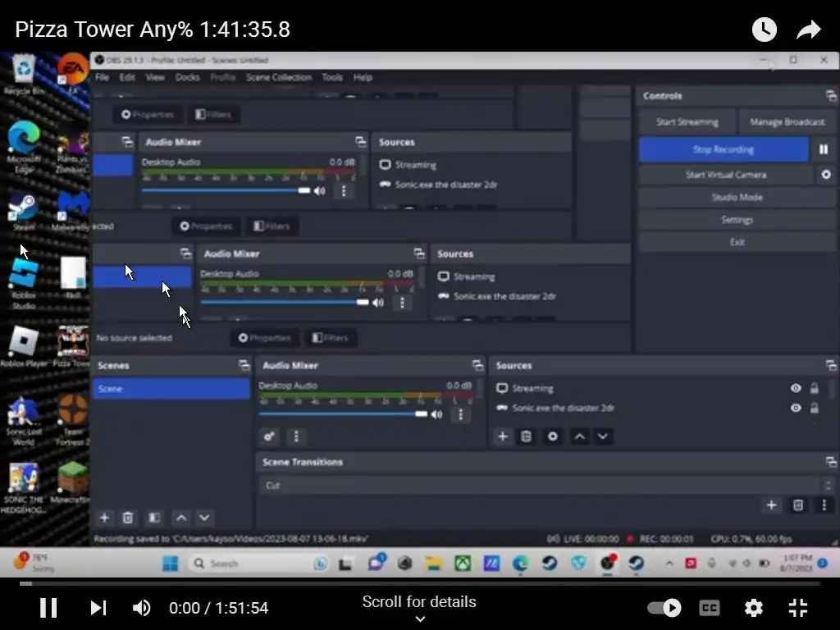
Task: Move scene up with Scenes arrow
Action: (181, 518)
